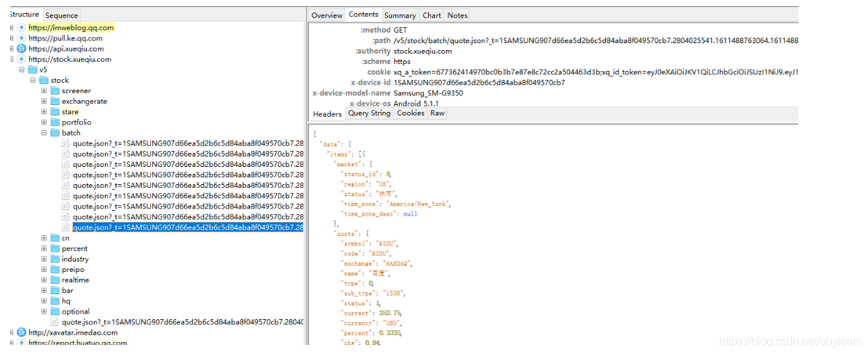Click the bar folder icon
Viewport: 868px width, 354px height.
(55, 290)
